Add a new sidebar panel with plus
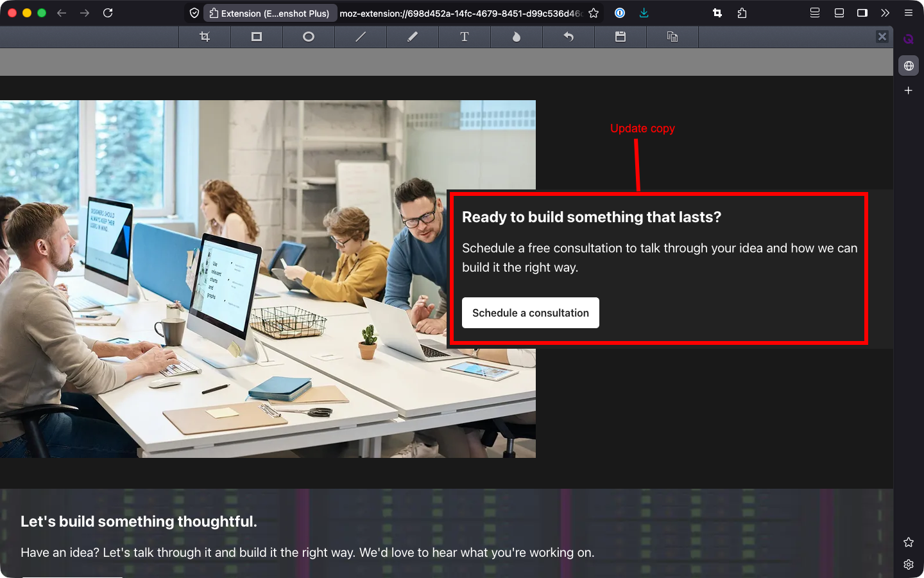 click(x=909, y=91)
